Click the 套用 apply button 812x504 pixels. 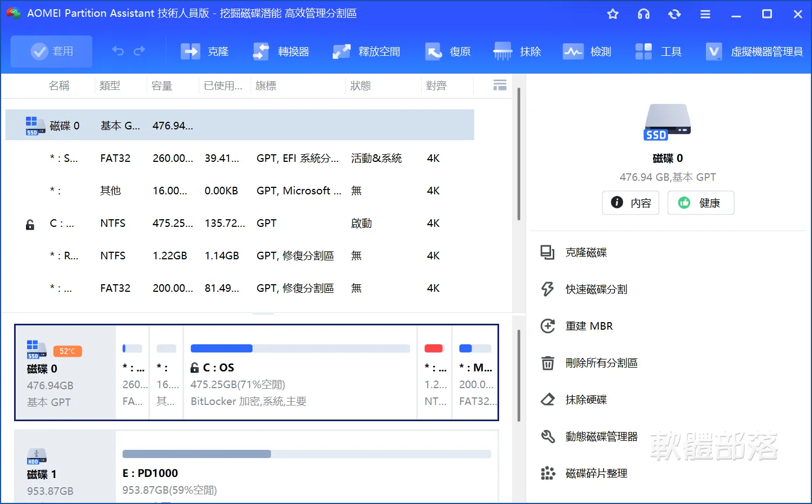click(x=51, y=51)
